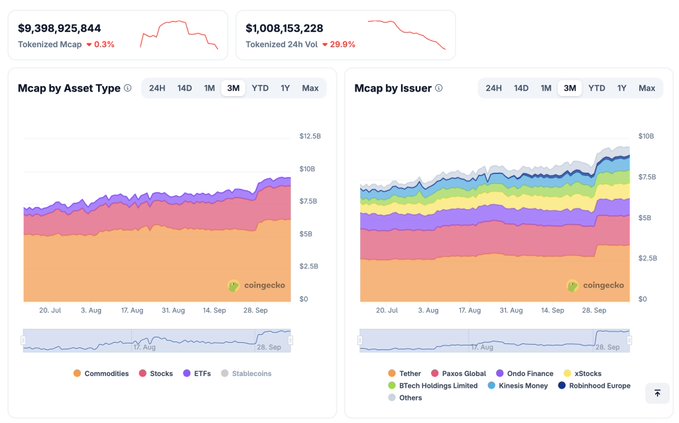Click the $9,398,925,844 market cap value
The height and width of the screenshot is (423, 679).
[59, 28]
